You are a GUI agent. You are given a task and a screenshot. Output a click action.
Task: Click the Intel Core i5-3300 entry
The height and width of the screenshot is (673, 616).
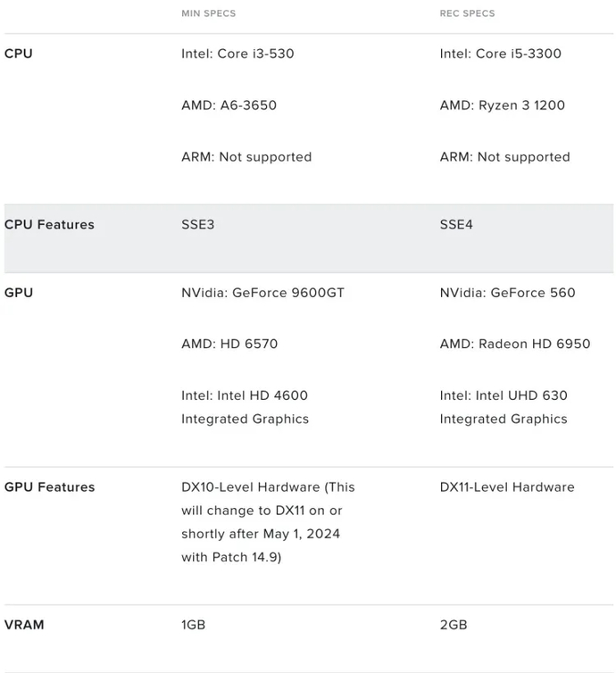point(500,54)
